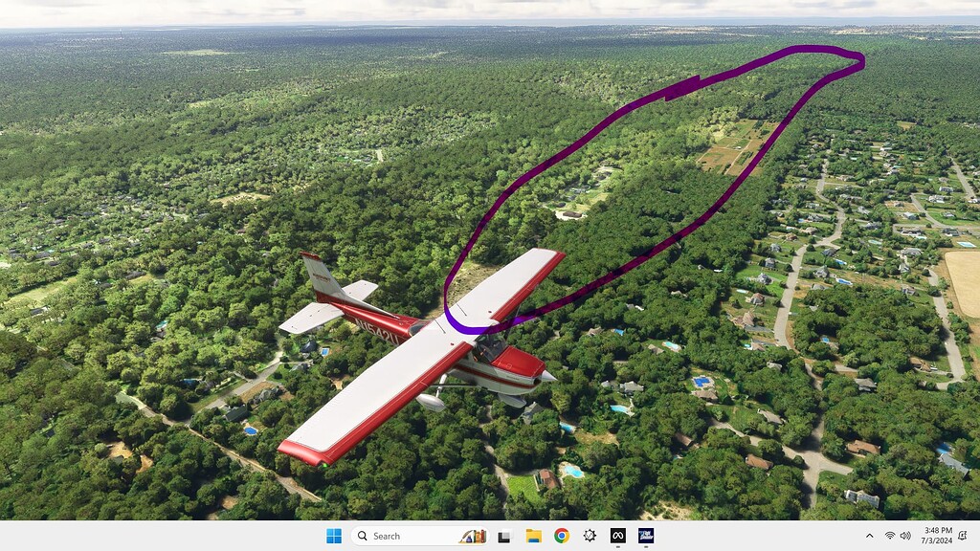The height and width of the screenshot is (551, 980).
Task: Open the Start menu
Action: click(335, 537)
